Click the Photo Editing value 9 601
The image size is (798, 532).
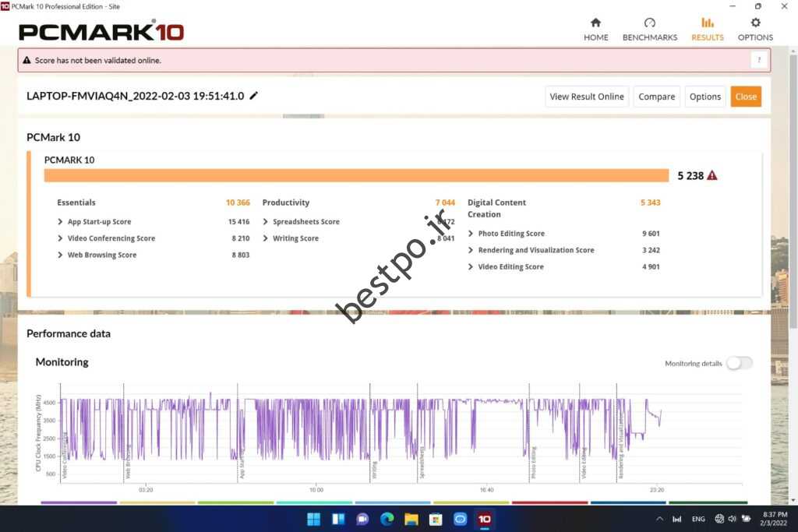tap(651, 234)
